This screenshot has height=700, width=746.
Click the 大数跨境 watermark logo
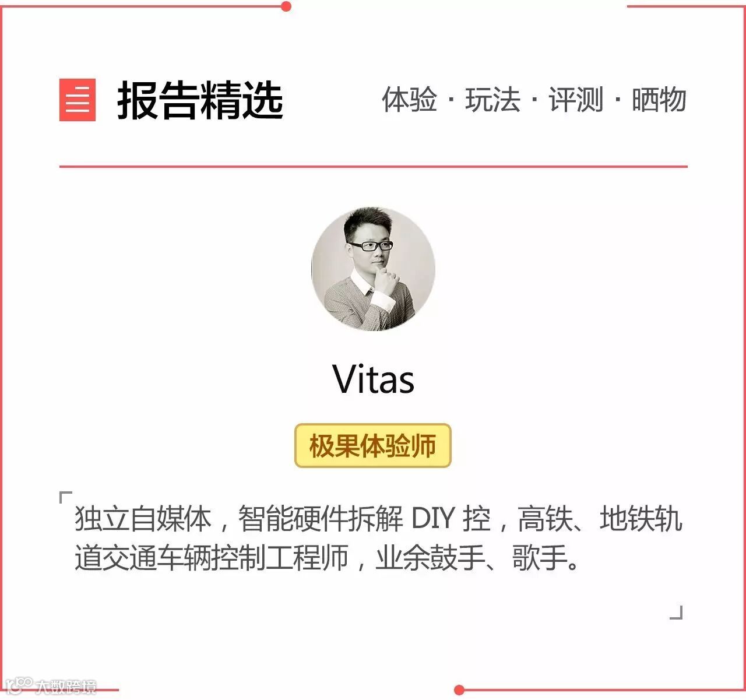pos(50,686)
